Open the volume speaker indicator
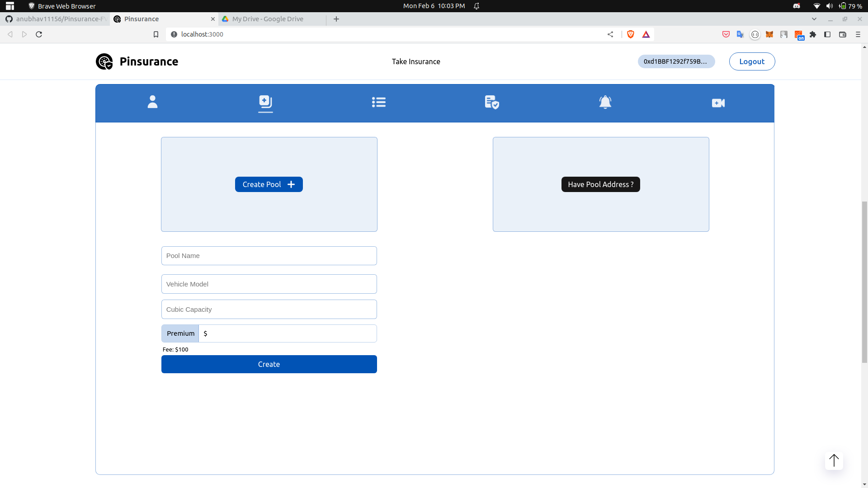The width and height of the screenshot is (868, 488). (x=830, y=6)
